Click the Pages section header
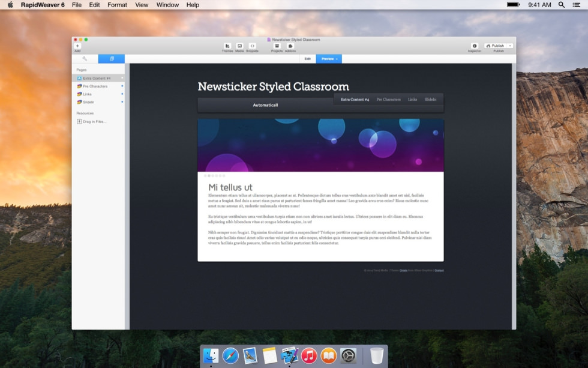This screenshot has height=368, width=588. pos(82,70)
